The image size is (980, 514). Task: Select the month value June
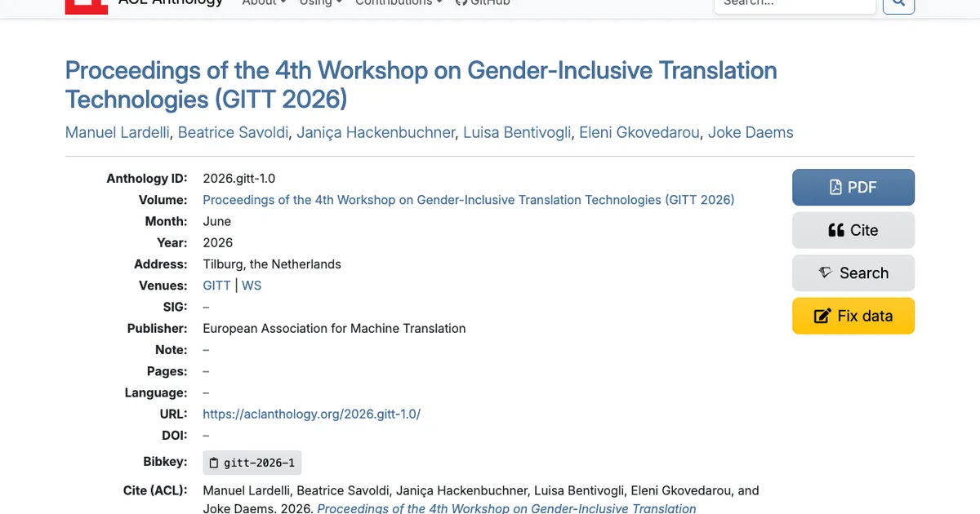[x=217, y=221]
